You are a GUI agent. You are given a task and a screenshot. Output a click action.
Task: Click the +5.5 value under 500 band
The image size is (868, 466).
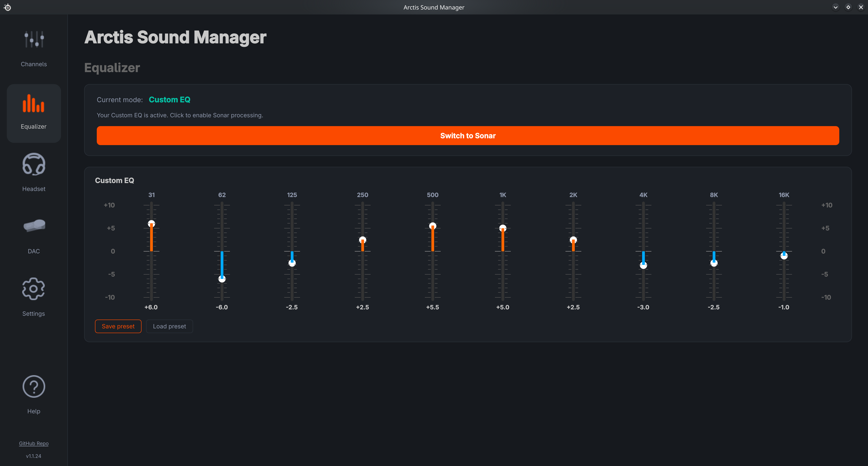pyautogui.click(x=433, y=307)
